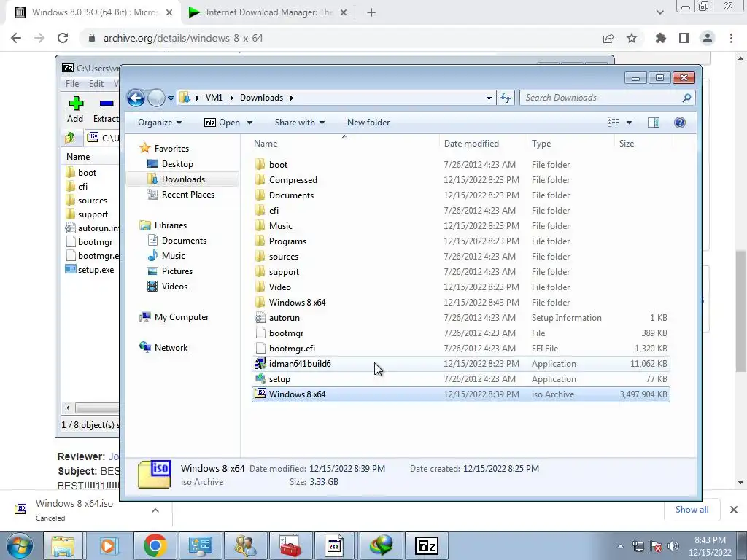Select the Programs folder icon

click(x=260, y=241)
